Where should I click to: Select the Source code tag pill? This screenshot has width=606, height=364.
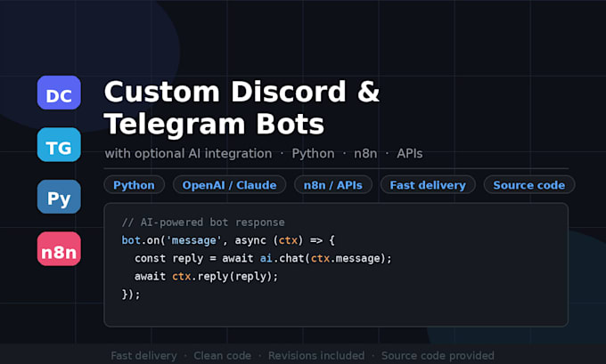pos(529,185)
